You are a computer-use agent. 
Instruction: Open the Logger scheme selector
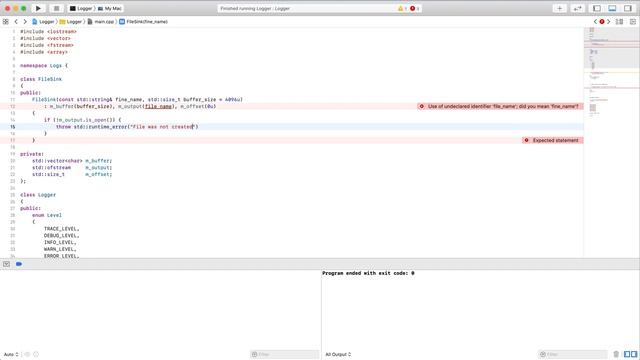coord(81,8)
